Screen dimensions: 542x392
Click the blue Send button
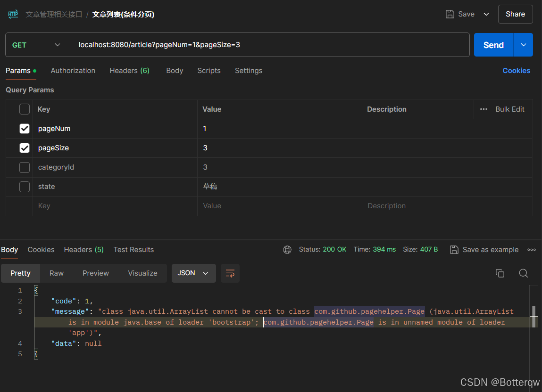coord(493,45)
